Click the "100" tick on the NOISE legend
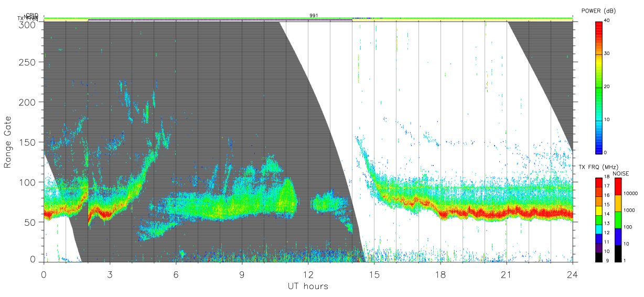The image size is (644, 297). pos(627,227)
